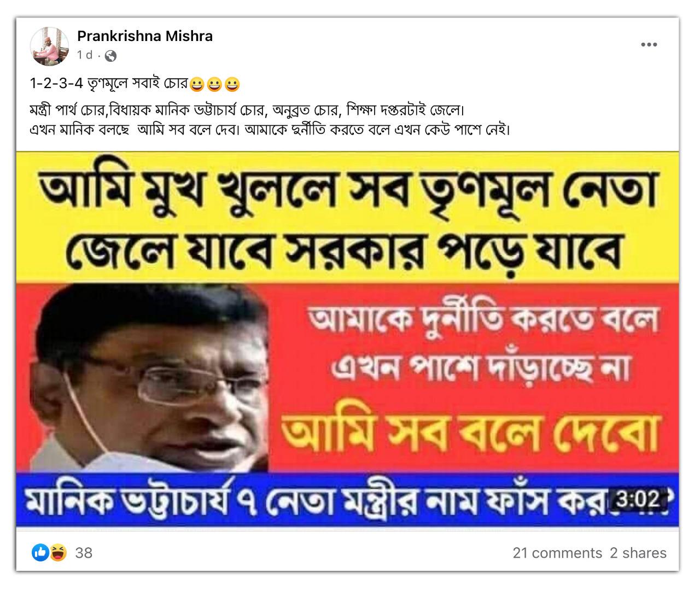Click the yellow headline banner of video
Viewport: 700px width, 596px height.
[x=348, y=218]
